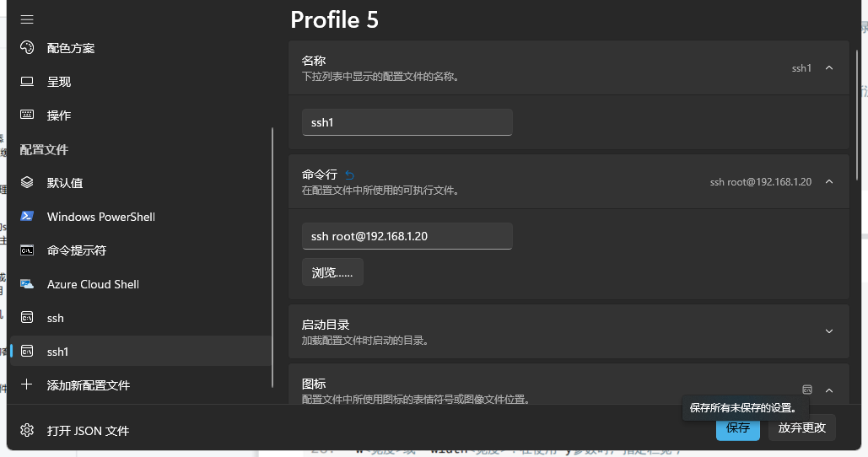
Task: Click the description 在配置文件中所使用的可执行文件
Action: (x=381, y=191)
